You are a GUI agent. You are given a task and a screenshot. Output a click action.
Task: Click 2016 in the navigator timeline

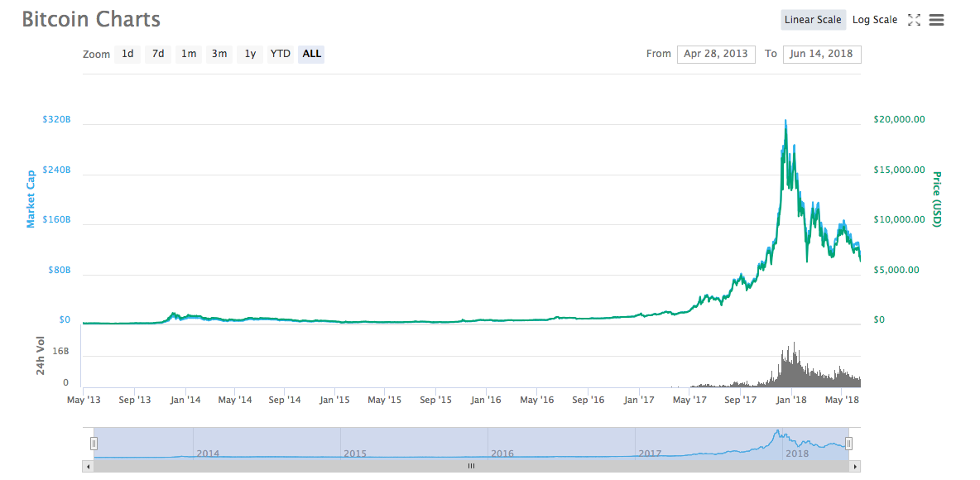pos(502,454)
